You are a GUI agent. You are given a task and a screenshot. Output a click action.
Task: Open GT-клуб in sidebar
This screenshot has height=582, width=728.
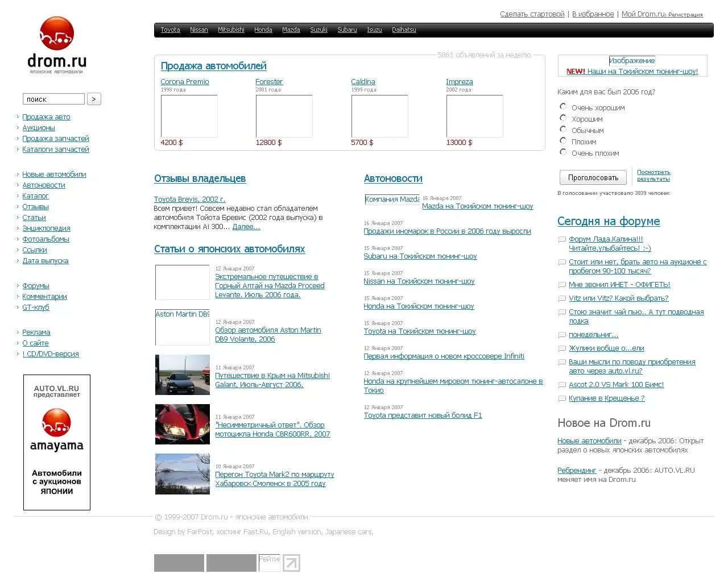pyautogui.click(x=36, y=307)
